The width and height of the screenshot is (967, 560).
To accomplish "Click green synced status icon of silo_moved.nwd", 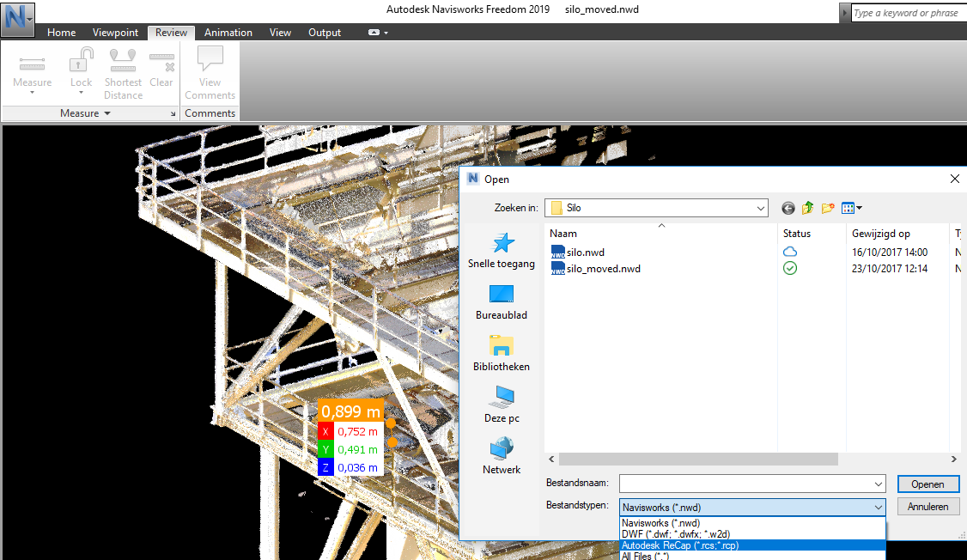I will tap(790, 268).
